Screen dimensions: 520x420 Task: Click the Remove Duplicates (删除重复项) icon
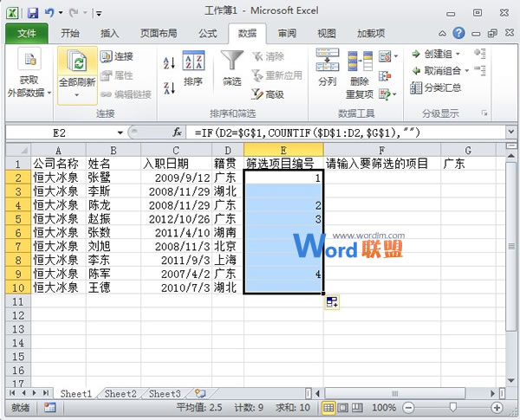pyautogui.click(x=359, y=62)
